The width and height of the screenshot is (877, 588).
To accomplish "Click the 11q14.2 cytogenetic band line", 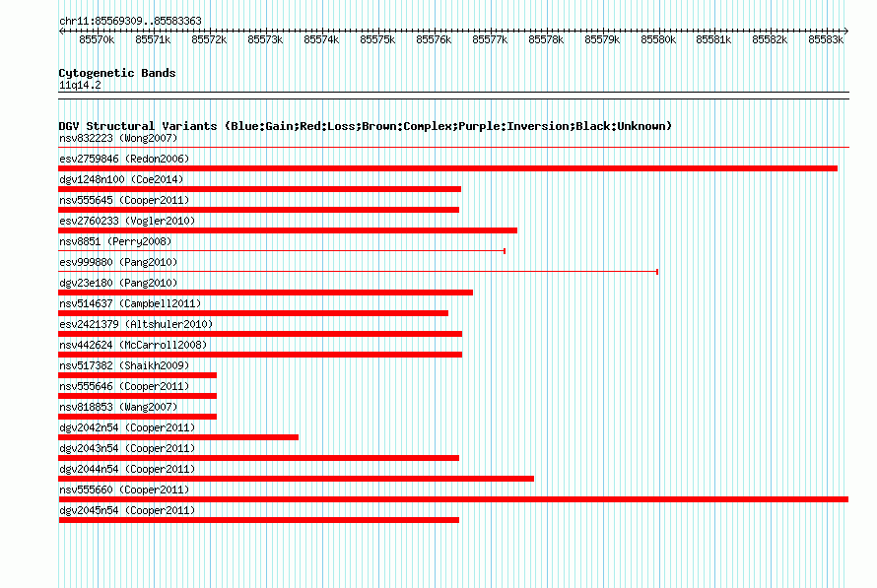I will point(453,96).
